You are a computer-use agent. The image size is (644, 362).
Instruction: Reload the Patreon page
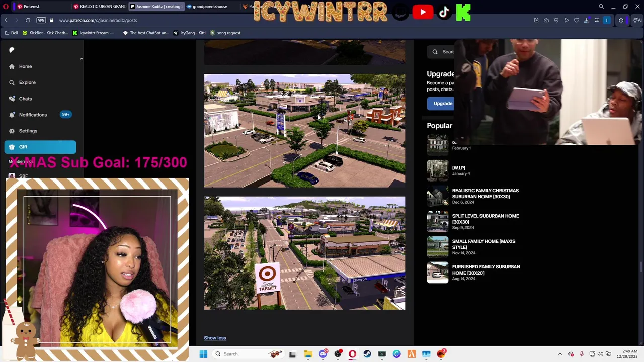click(x=28, y=20)
